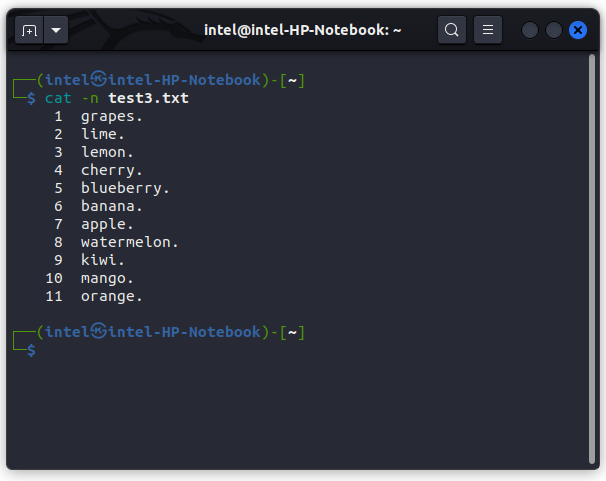This screenshot has height=481, width=606.
Task: Click mango on output line 10
Action: pos(103,279)
